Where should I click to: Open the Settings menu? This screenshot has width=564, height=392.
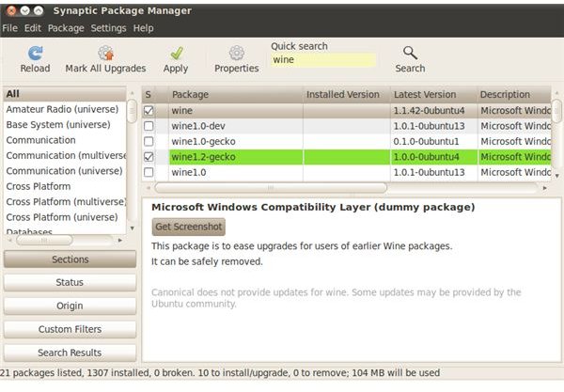(108, 28)
